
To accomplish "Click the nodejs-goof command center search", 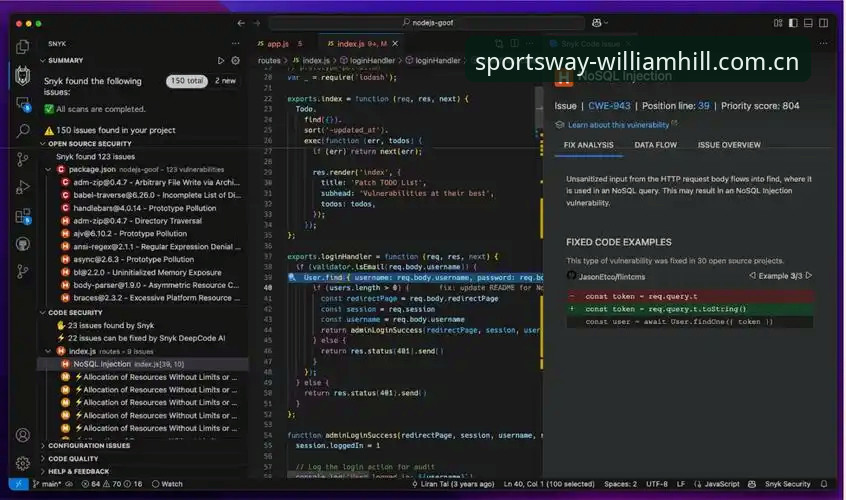I will click(x=427, y=23).
